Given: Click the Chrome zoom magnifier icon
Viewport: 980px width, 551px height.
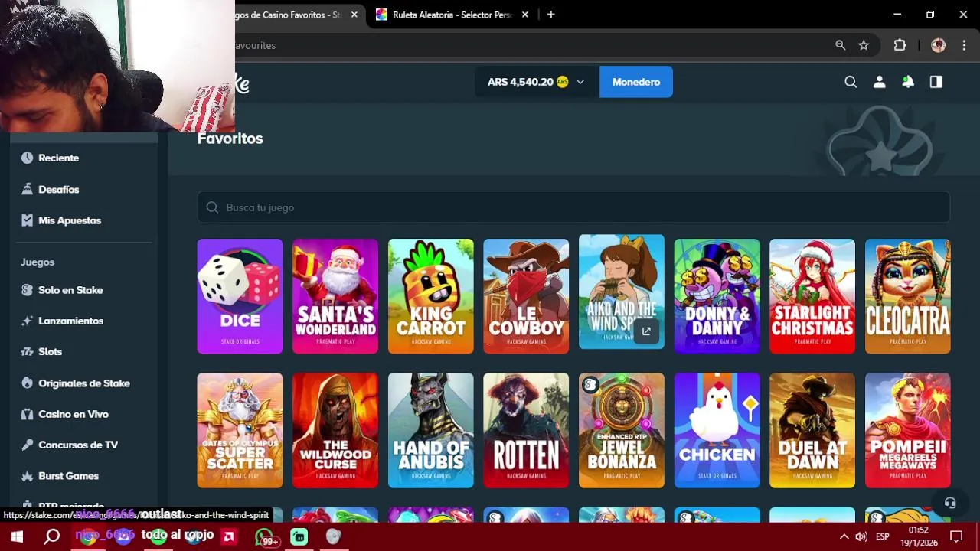Looking at the screenshot, I should [x=840, y=45].
